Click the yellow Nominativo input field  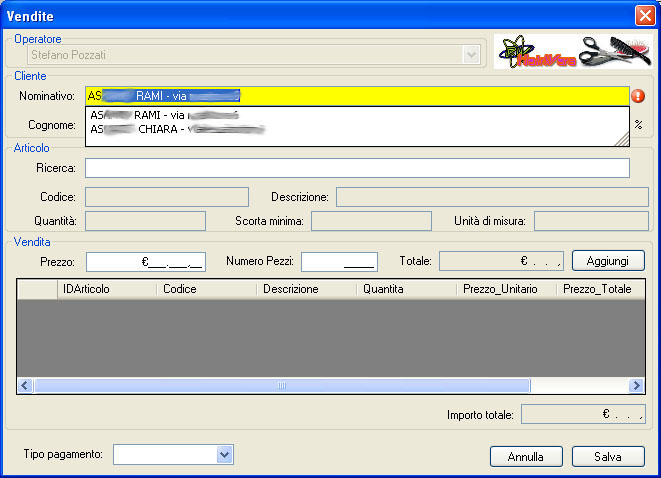click(x=357, y=96)
